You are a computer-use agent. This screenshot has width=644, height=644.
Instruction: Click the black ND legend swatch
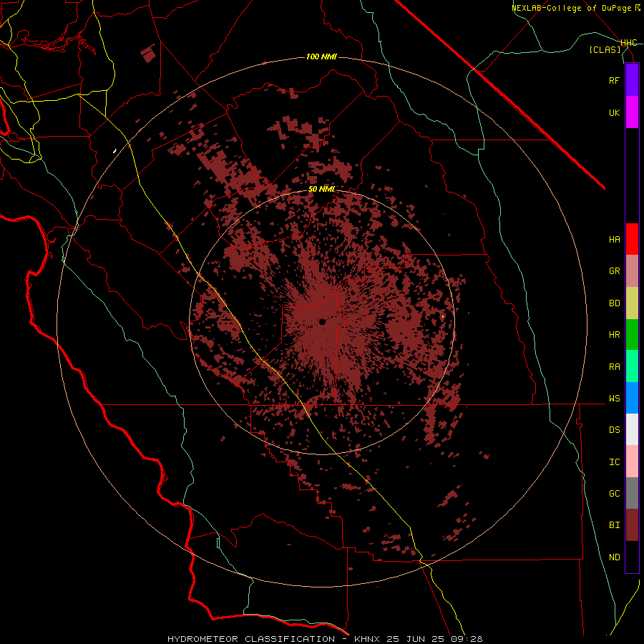[632, 557]
